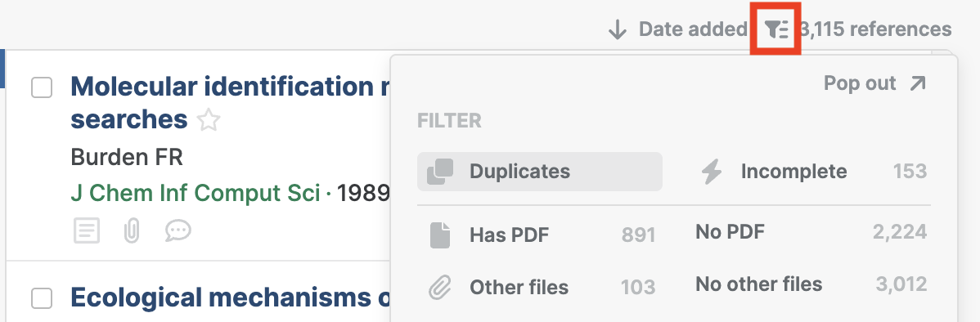
Task: Open the Ecological mechanisms reference title
Action: pyautogui.click(x=231, y=298)
